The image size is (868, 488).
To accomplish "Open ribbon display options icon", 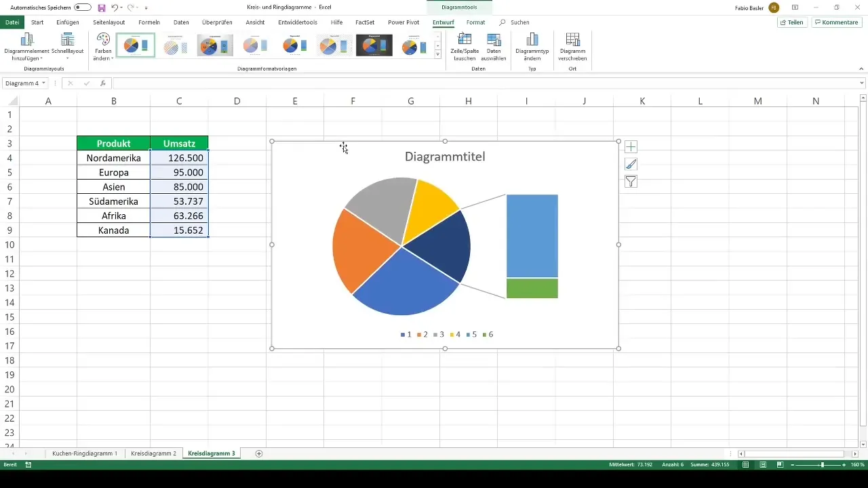I will point(795,7).
